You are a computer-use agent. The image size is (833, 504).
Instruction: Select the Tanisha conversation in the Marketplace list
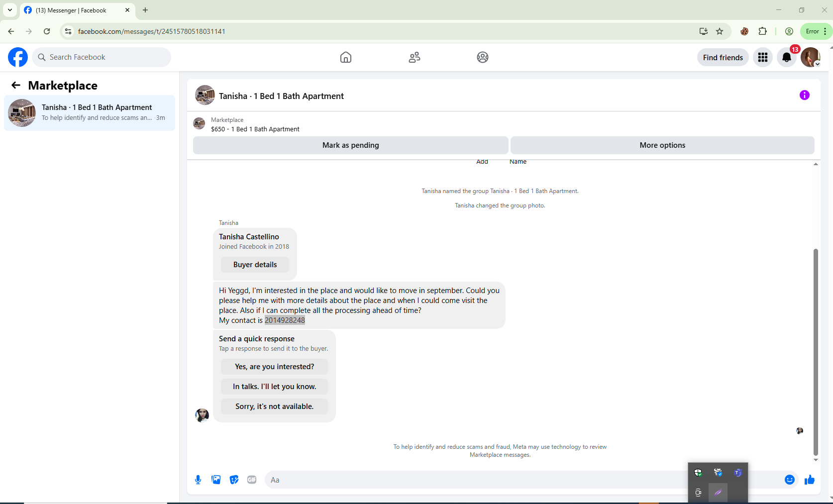[90, 113]
